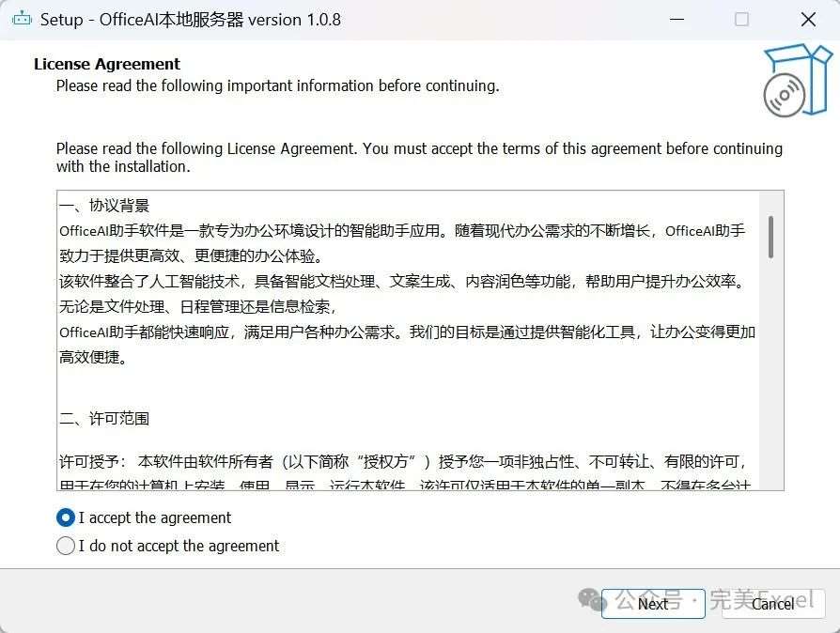
Task: Click the 'I accept the agreement' label text
Action: [155, 517]
